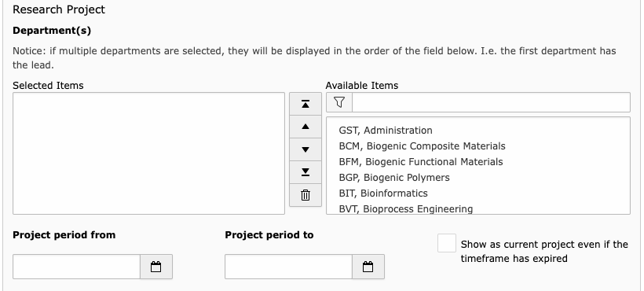Focus the Available Items filter field
Screen dimensions: 644x291
(491, 102)
